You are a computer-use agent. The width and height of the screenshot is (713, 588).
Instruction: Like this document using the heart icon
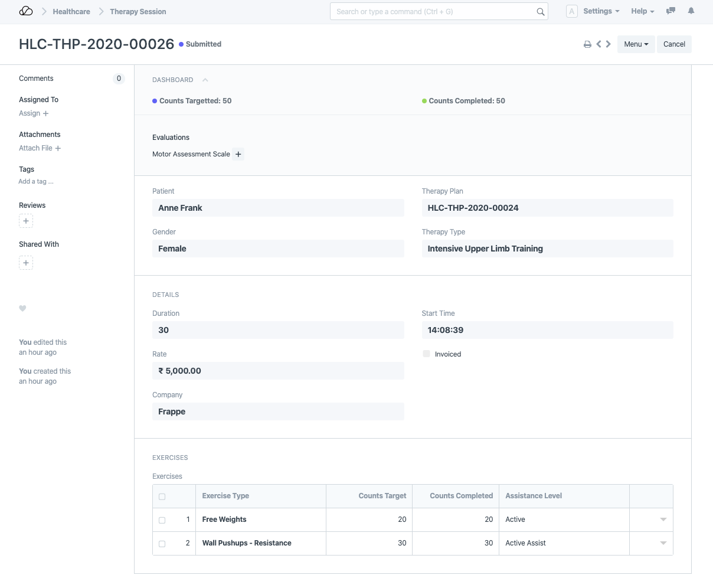(22, 308)
